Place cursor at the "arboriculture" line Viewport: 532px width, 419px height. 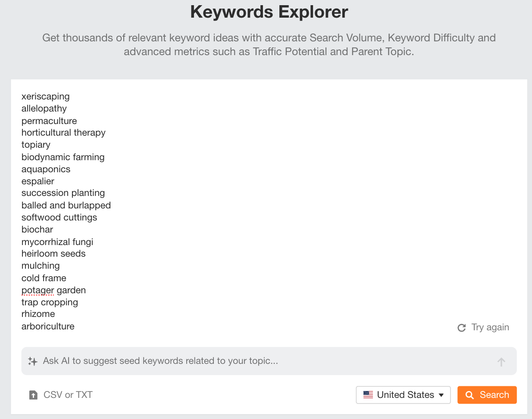48,326
